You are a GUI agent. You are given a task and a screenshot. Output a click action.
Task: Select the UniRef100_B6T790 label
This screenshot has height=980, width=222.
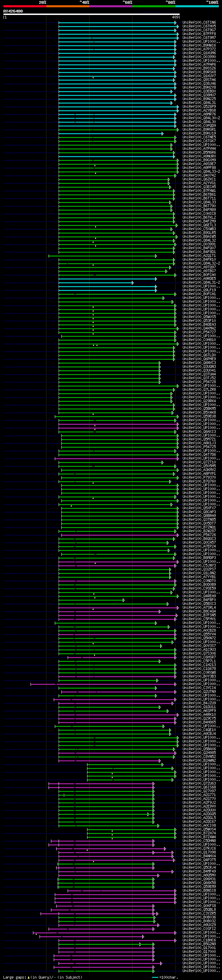(199, 206)
